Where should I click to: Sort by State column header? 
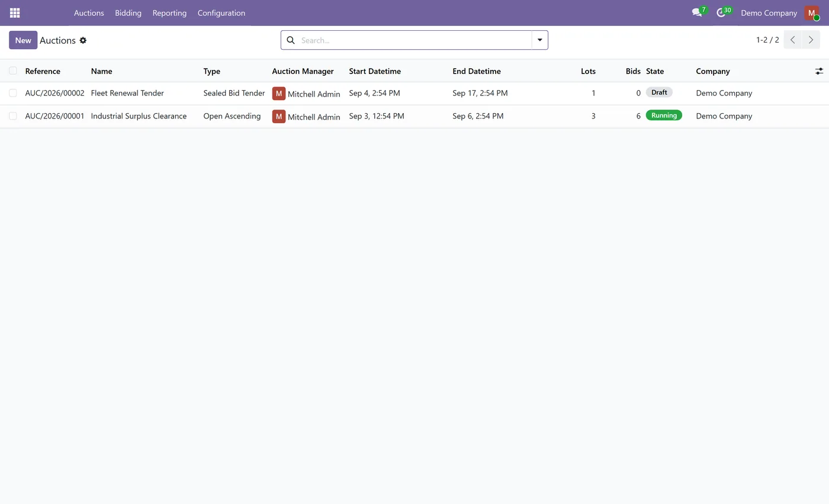(x=655, y=71)
